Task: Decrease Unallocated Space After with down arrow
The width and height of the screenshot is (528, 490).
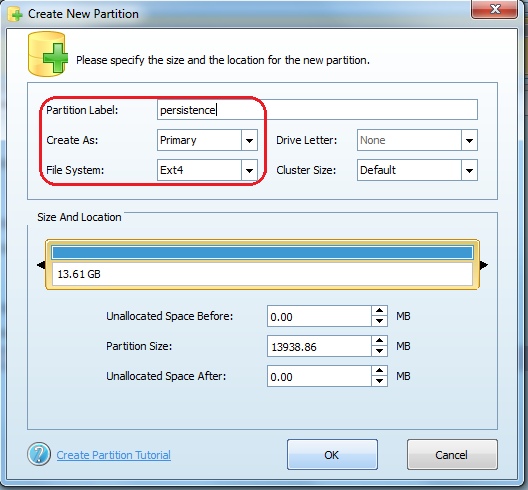Action: tap(380, 381)
